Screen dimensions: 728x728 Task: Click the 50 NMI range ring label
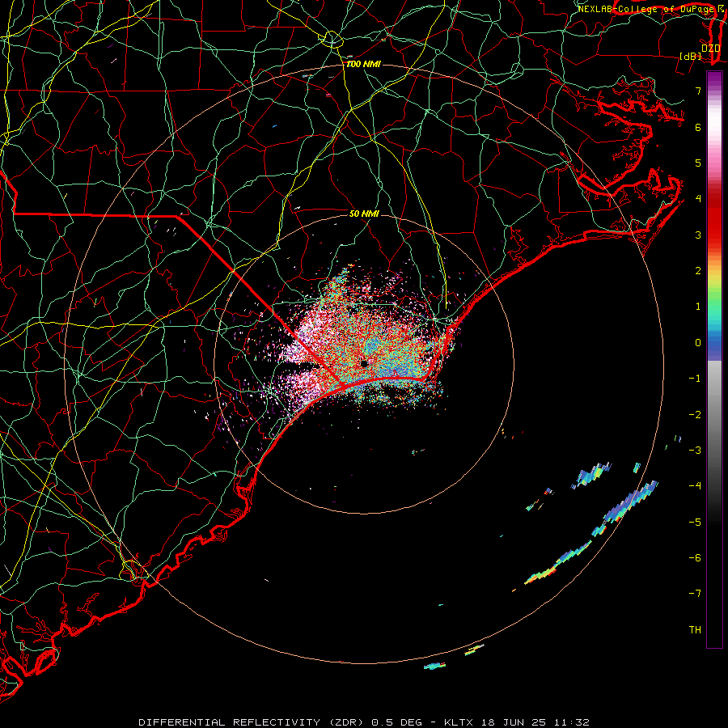(364, 214)
